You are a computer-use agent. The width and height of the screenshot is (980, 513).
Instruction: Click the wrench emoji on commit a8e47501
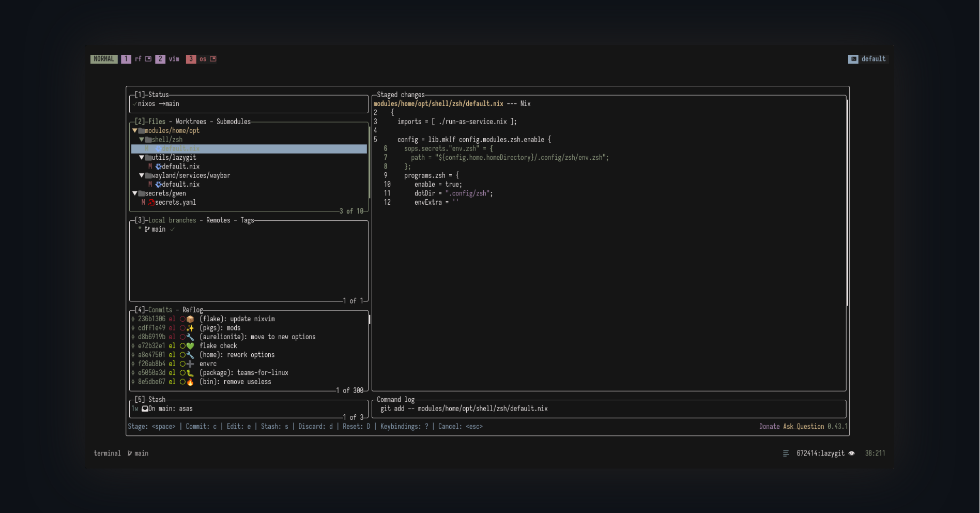pyautogui.click(x=190, y=355)
